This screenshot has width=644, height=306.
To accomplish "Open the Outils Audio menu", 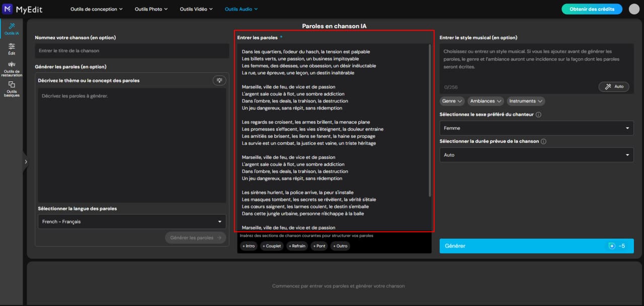I will [x=241, y=9].
